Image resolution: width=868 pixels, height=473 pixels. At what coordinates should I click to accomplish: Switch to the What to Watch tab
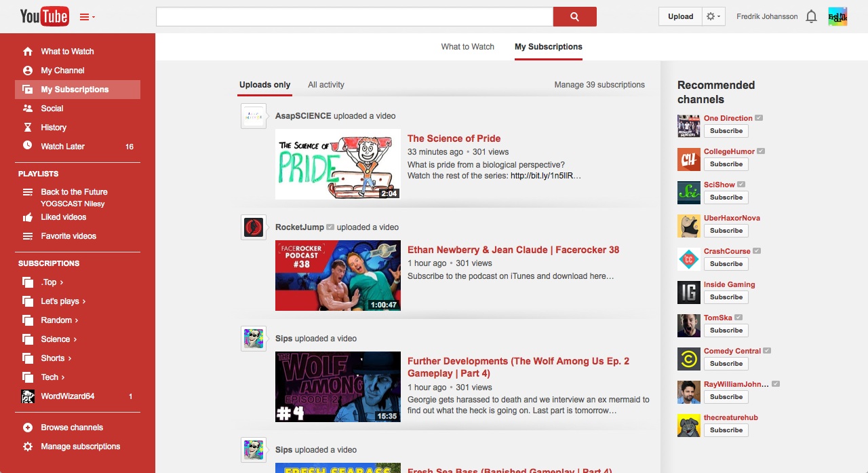coord(468,47)
